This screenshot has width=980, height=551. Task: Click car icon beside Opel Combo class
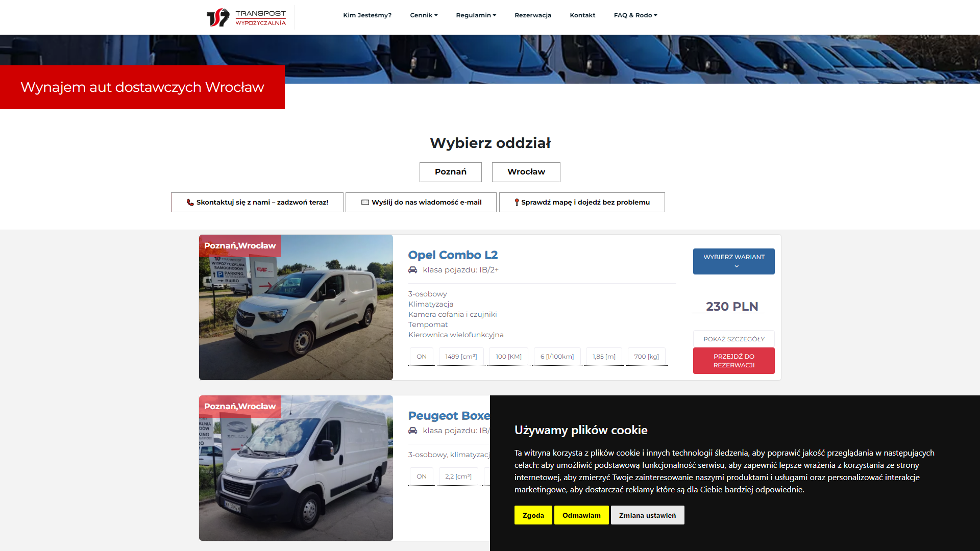(x=412, y=270)
